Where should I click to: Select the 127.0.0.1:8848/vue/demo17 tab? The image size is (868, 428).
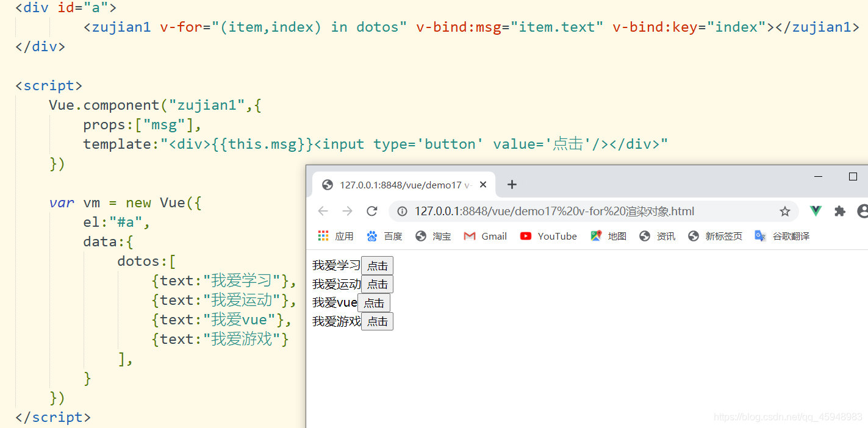(404, 185)
